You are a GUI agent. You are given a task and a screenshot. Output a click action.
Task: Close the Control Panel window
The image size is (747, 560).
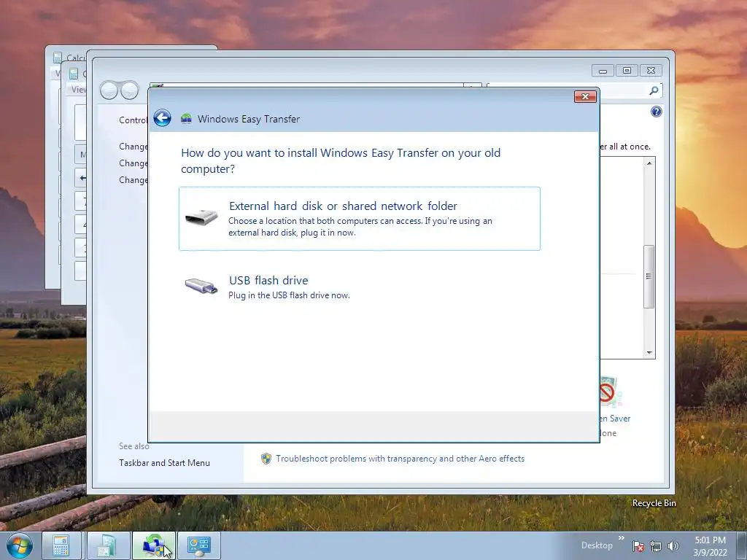point(651,71)
